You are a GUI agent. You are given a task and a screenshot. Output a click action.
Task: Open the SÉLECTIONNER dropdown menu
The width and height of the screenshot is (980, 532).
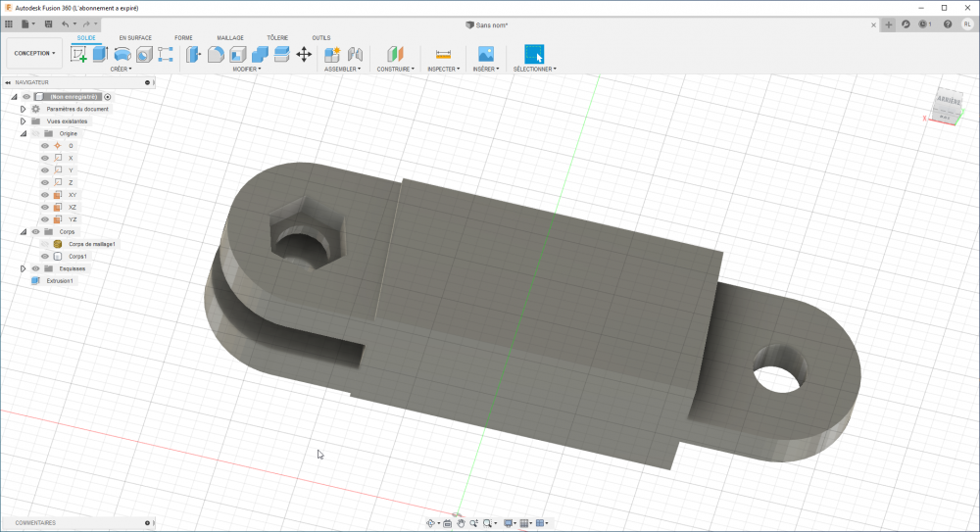click(x=535, y=69)
